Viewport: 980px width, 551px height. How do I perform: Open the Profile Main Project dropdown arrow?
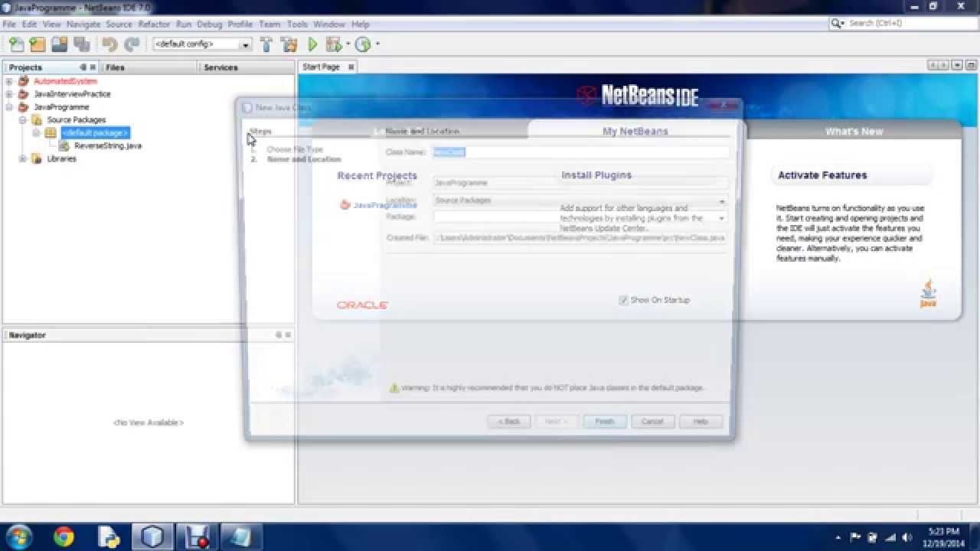coord(377,44)
